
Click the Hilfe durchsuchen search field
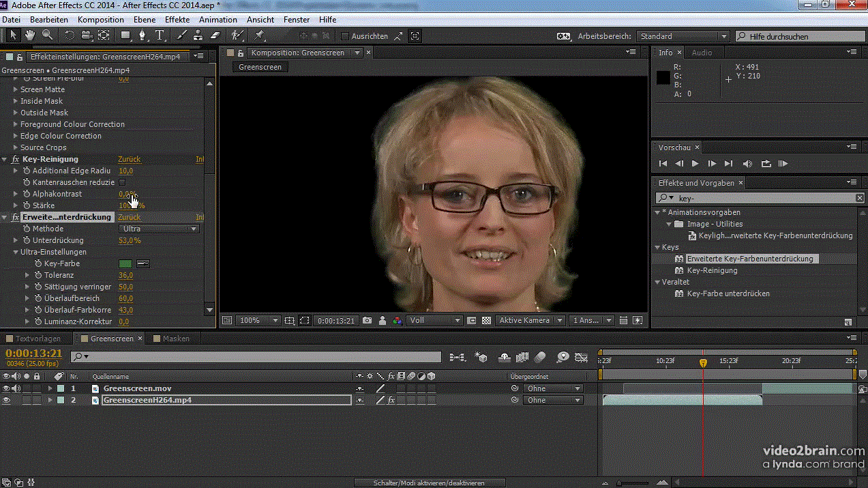pyautogui.click(x=800, y=36)
